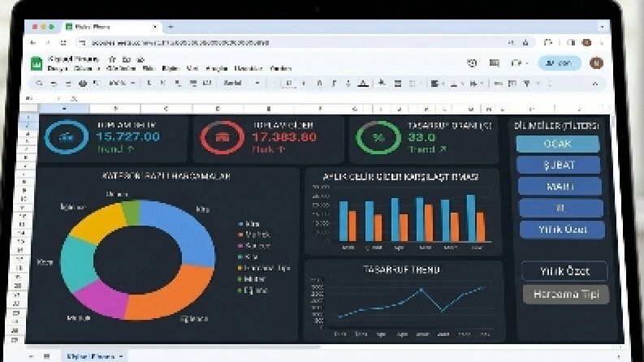Reload the page with the browser refresh icon
The image size is (644, 362).
(63, 43)
